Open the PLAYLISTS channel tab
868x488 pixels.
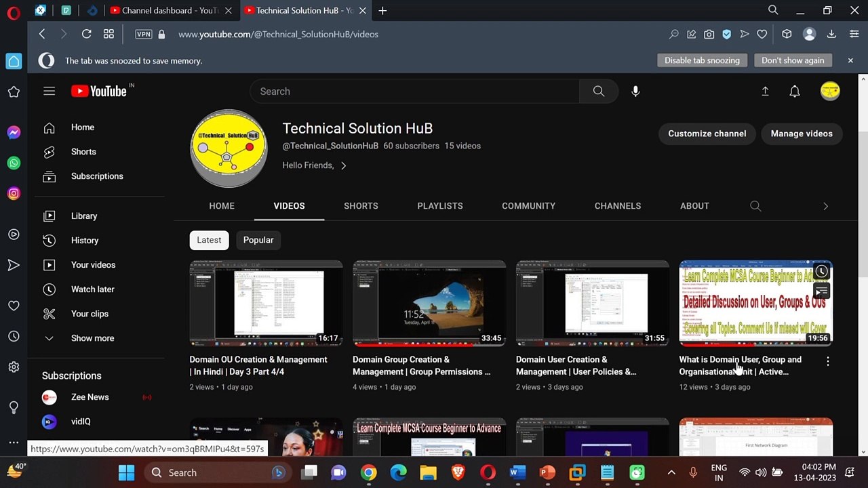(x=440, y=206)
